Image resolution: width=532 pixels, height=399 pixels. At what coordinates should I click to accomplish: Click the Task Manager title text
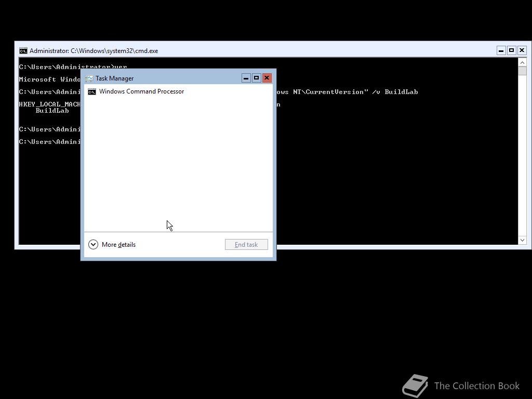click(x=115, y=78)
